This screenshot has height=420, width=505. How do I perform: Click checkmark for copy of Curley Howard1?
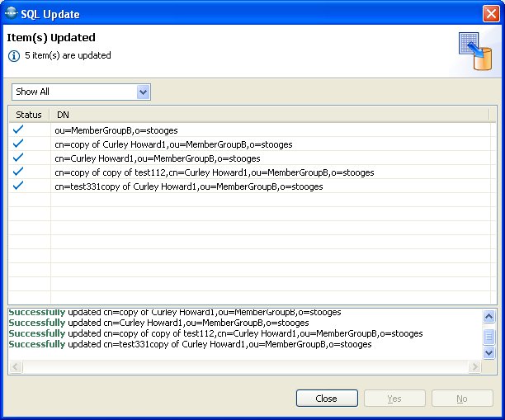(x=18, y=144)
